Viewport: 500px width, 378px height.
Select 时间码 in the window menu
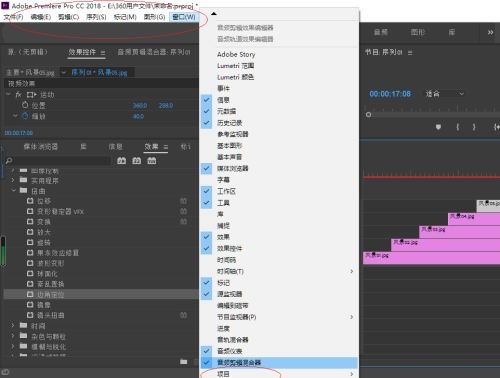[x=279, y=260]
